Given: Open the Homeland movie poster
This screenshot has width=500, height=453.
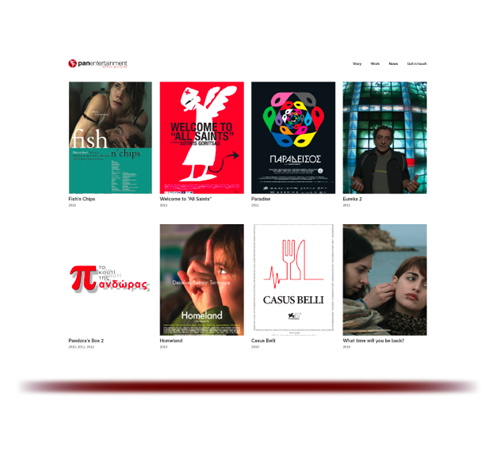Looking at the screenshot, I should 202,280.
